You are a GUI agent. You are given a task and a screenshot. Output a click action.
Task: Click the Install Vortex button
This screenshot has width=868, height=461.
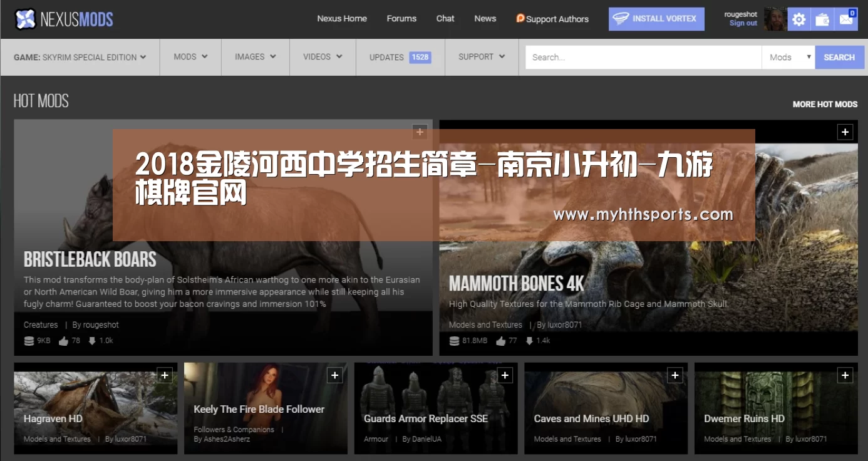[656, 19]
